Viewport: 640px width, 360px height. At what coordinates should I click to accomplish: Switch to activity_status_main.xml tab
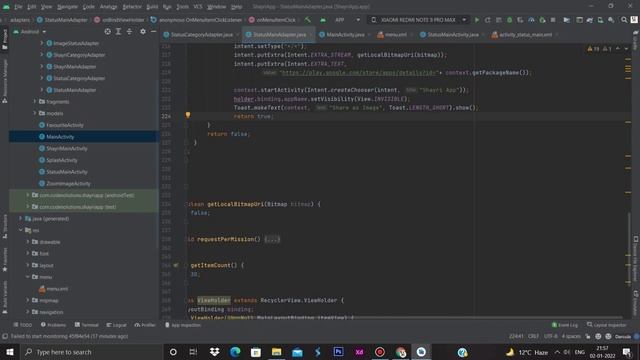pyautogui.click(x=525, y=35)
